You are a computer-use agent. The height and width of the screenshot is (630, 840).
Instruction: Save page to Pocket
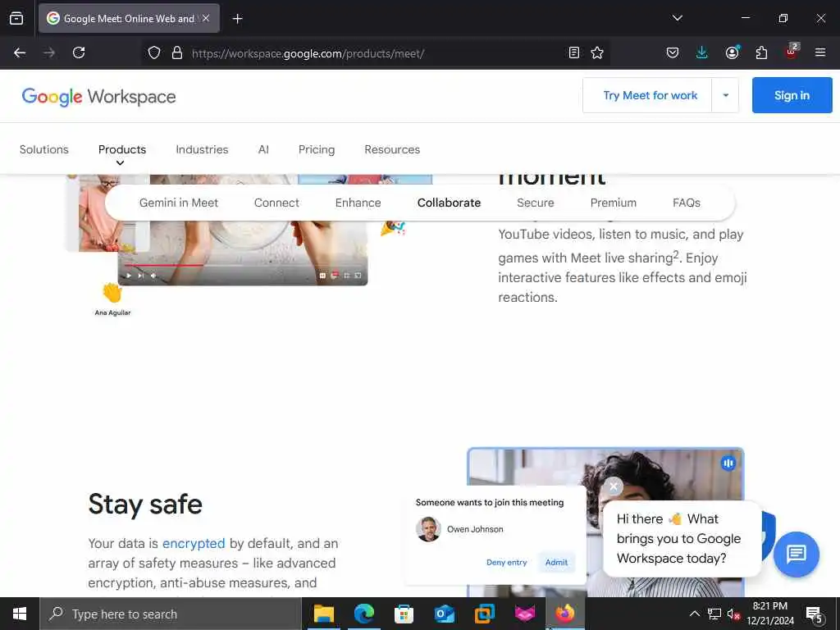point(673,52)
